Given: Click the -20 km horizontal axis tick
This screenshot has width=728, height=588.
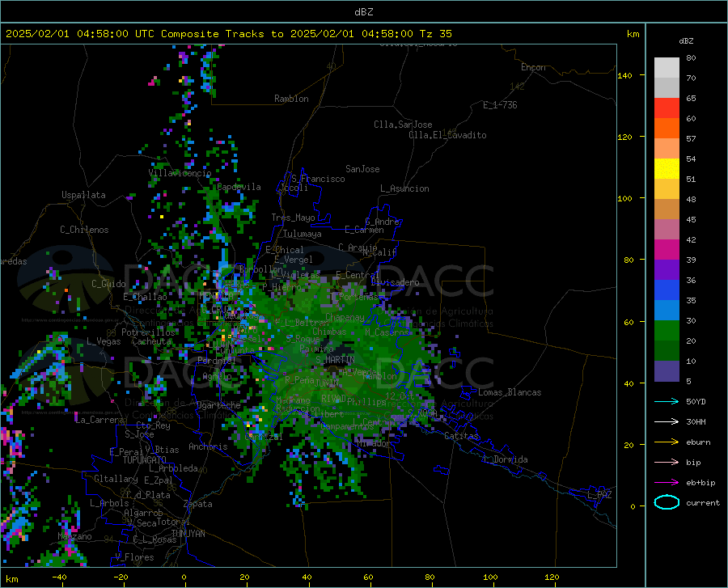Looking at the screenshot, I should (x=121, y=577).
